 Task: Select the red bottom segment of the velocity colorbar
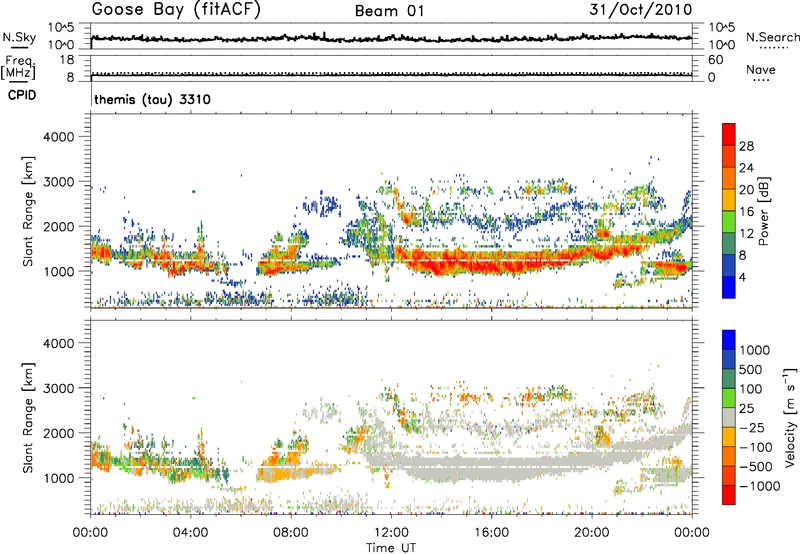(x=729, y=495)
